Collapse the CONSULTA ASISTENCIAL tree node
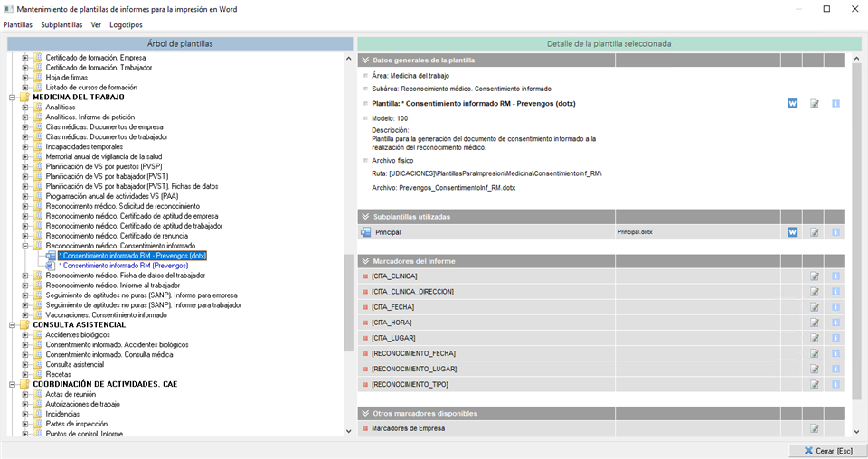 pos(12,325)
